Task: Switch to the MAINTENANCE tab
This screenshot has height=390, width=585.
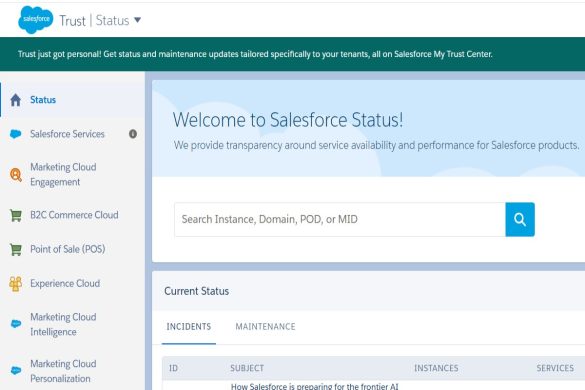Action: point(265,327)
